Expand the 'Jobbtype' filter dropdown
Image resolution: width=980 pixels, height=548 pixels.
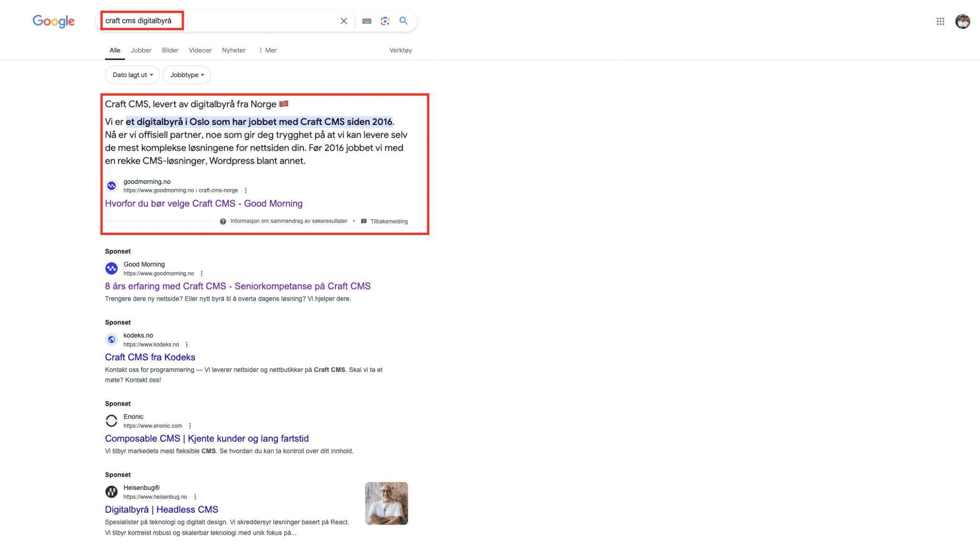click(x=187, y=75)
